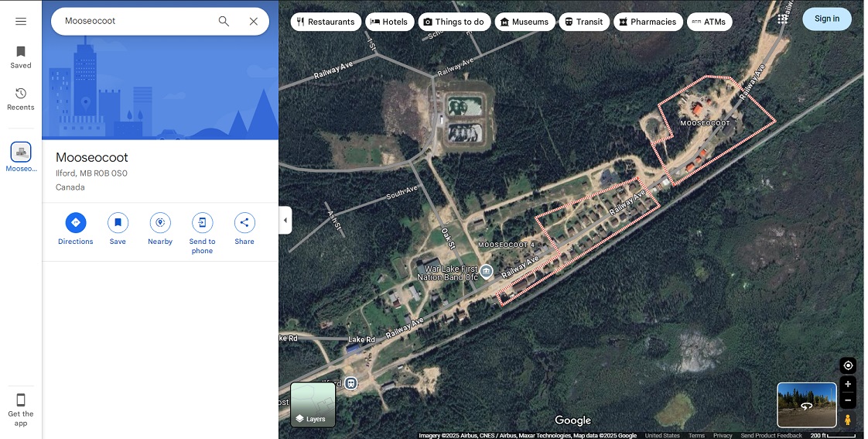
Task: Clear the Mooseocoot search text
Action: click(x=253, y=21)
